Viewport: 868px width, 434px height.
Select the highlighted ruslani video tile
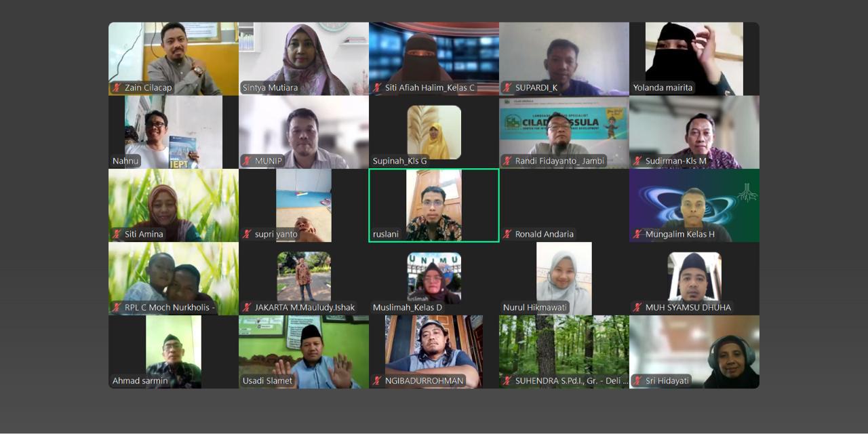(x=434, y=203)
